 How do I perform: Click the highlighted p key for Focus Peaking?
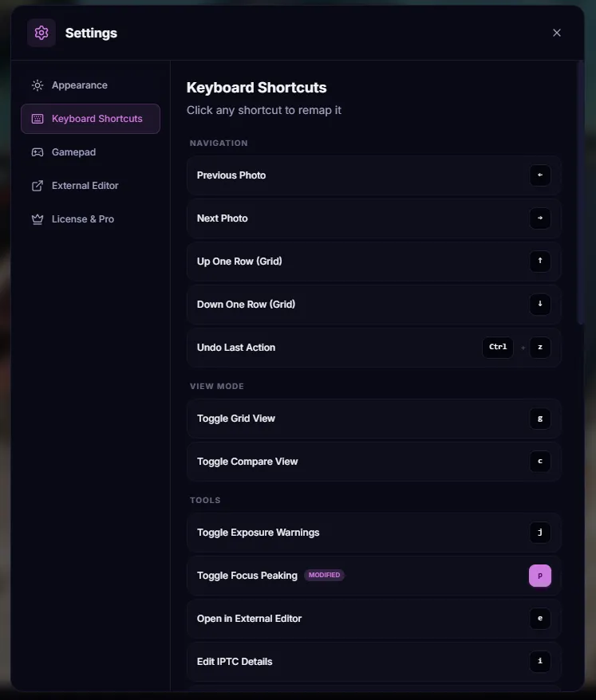coord(540,576)
